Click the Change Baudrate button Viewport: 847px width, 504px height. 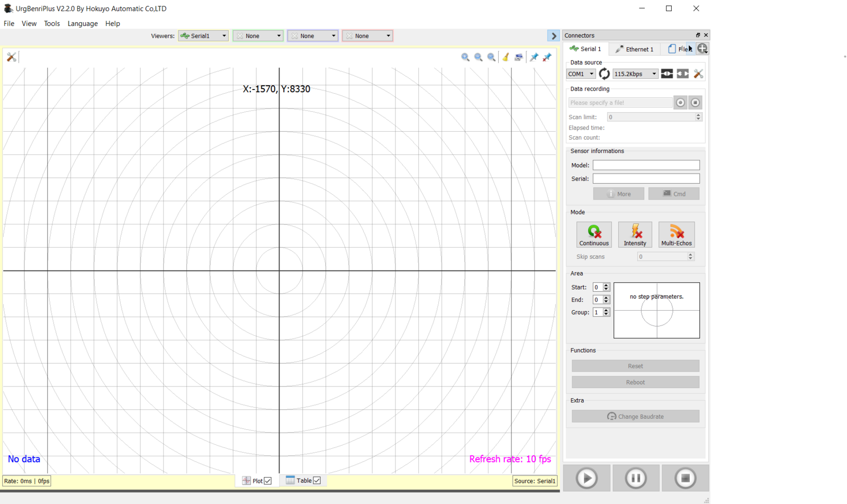[635, 417]
